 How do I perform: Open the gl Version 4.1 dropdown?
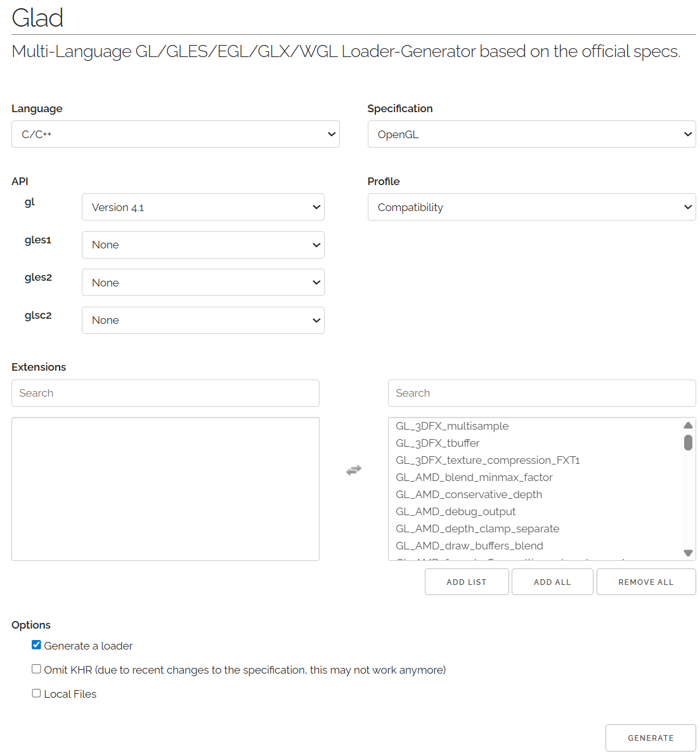click(x=203, y=207)
